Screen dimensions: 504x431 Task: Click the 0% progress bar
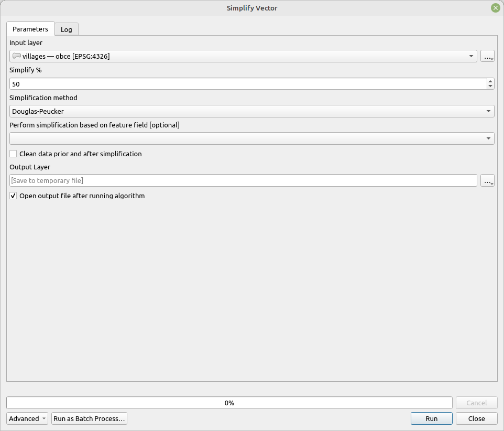point(229,403)
